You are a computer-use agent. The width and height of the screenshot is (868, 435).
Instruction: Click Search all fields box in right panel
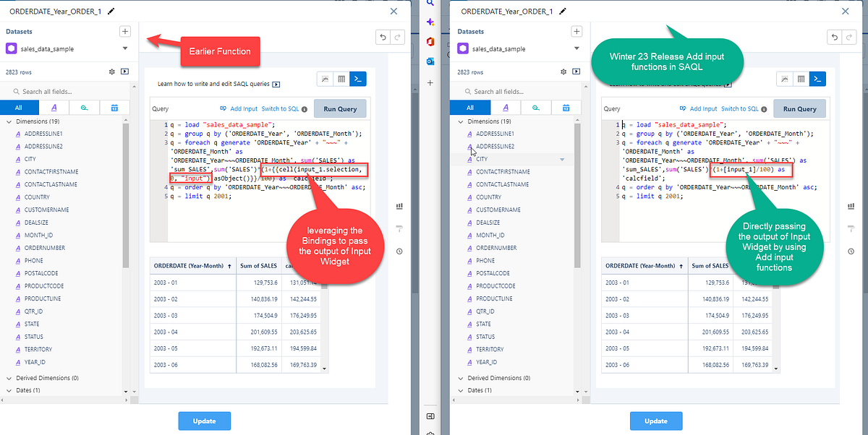tap(519, 92)
